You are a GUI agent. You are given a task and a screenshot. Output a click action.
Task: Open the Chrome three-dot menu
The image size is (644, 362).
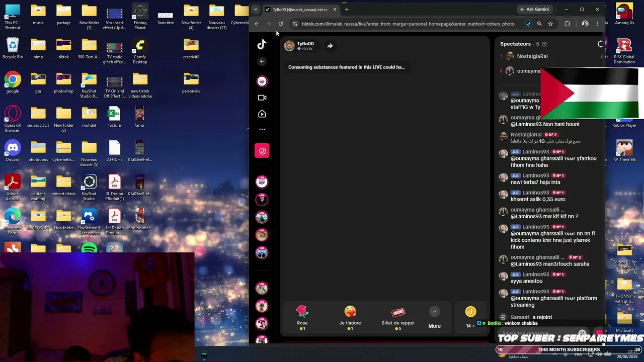[x=597, y=24]
